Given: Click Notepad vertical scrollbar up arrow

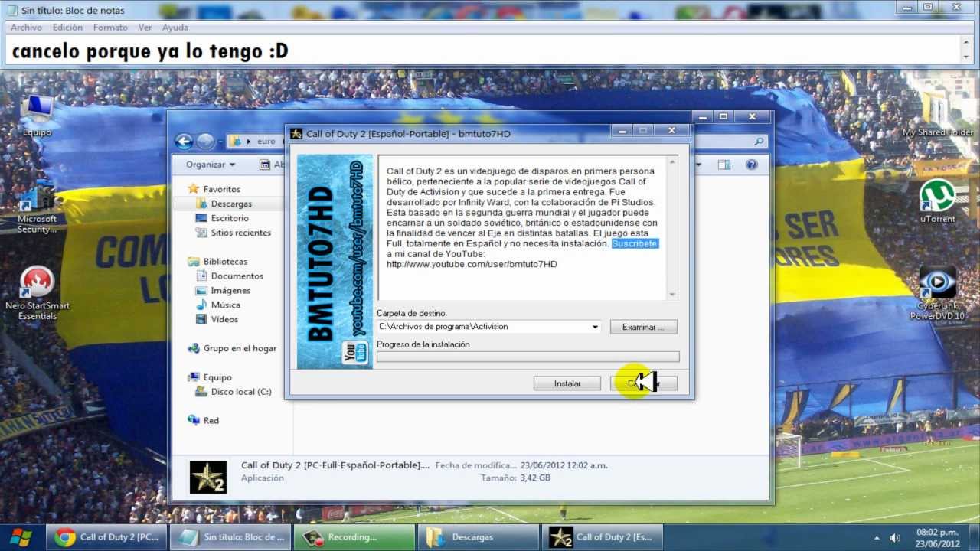Looking at the screenshot, I should (966, 42).
